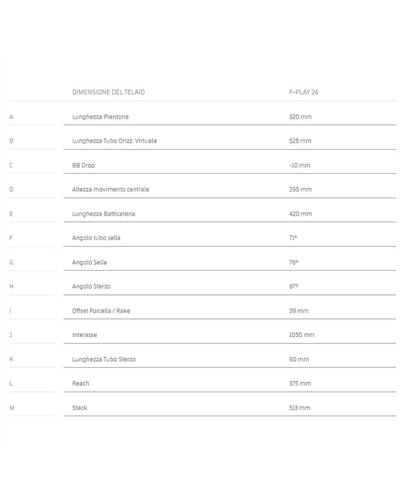Viewport: 400px width, 500px height.
Task: Click the BB Drop row label
Action: (x=83, y=165)
